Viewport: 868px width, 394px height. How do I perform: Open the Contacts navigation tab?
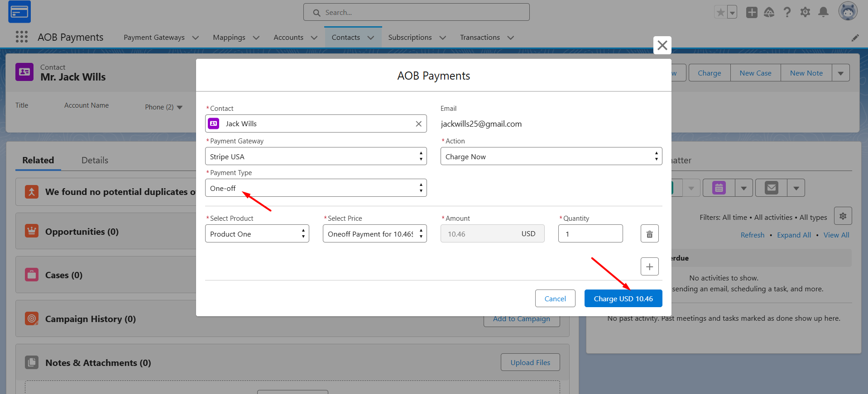point(346,38)
